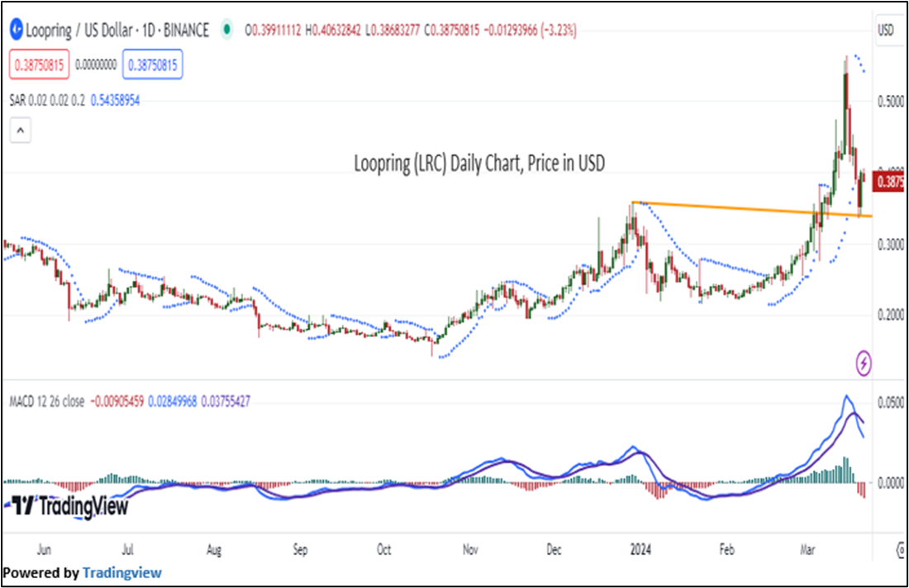Click the 0.5000 price axis label

[891, 102]
